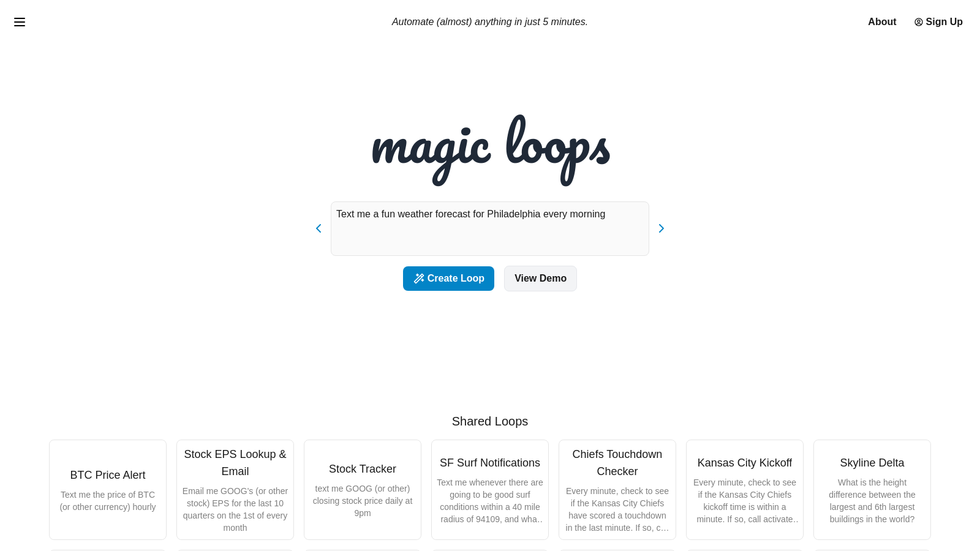This screenshot has width=980, height=551.
Task: Open the hamburger navigation menu
Action: (20, 22)
